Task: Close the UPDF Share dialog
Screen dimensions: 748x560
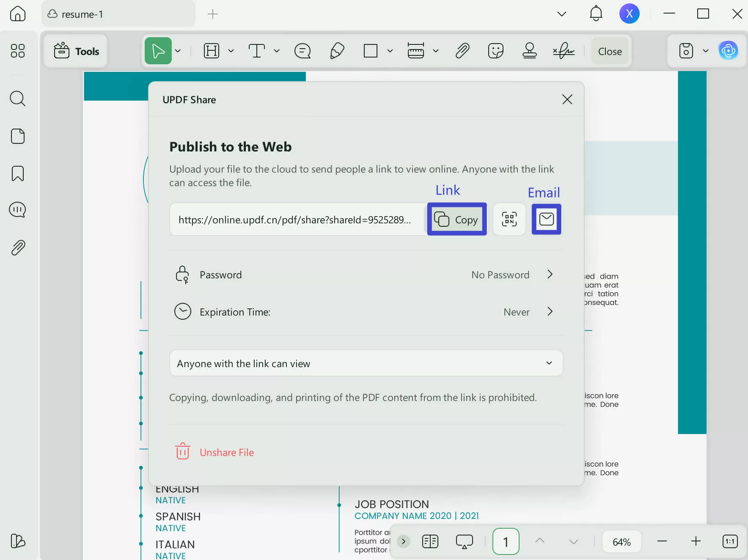Action: click(567, 99)
